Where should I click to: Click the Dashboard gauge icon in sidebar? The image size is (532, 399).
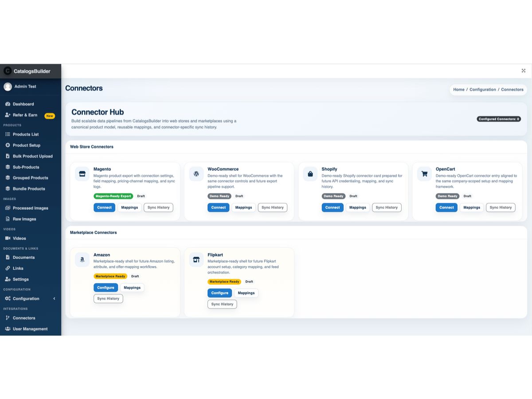tap(8, 104)
